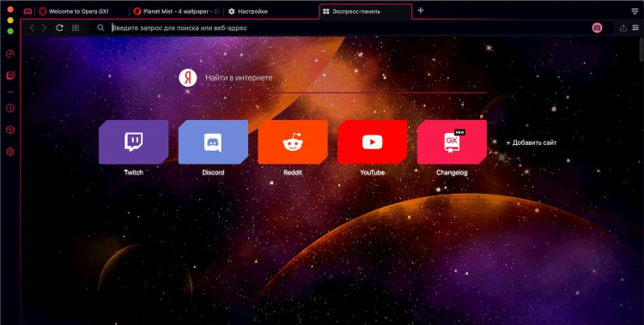Open the Reddit speed dial tile
Viewport: 644px width, 325px height.
[293, 142]
